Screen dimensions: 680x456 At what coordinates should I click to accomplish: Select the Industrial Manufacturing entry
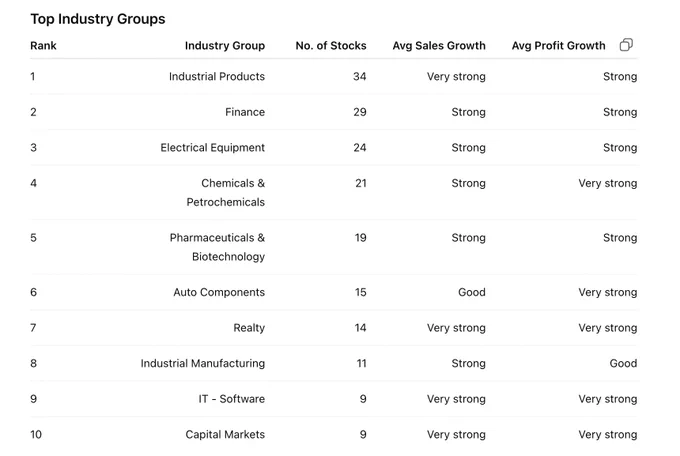click(203, 363)
